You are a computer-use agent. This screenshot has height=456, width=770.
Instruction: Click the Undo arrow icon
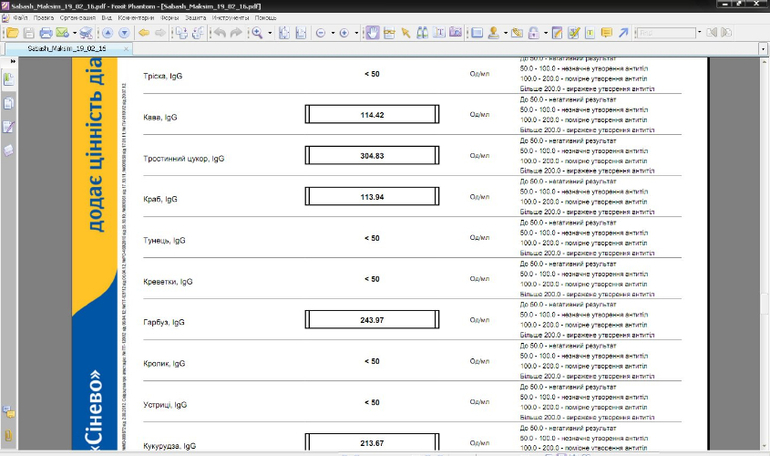pyautogui.click(x=219, y=33)
